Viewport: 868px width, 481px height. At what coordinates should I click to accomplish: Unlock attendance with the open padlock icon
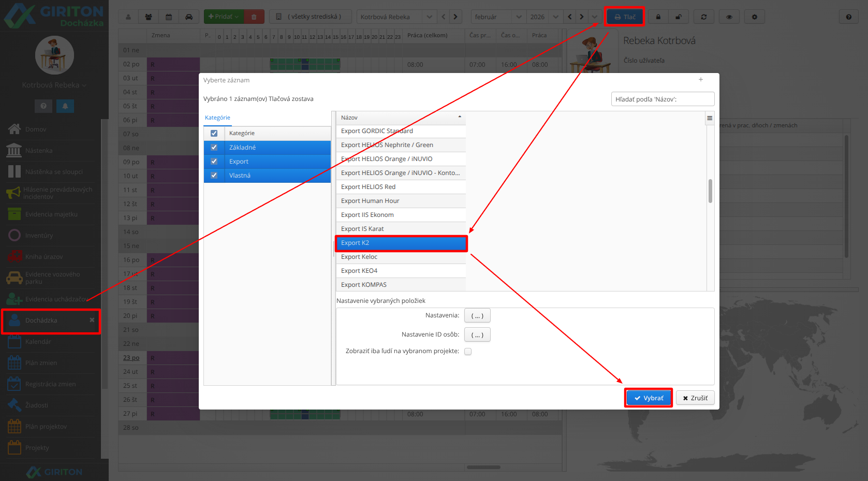coord(679,17)
